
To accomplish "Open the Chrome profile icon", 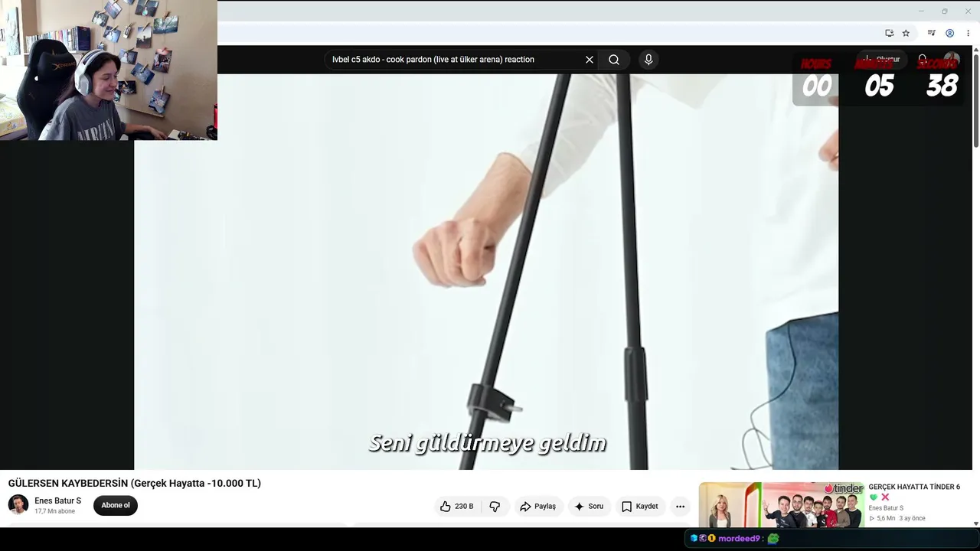I will click(x=949, y=33).
